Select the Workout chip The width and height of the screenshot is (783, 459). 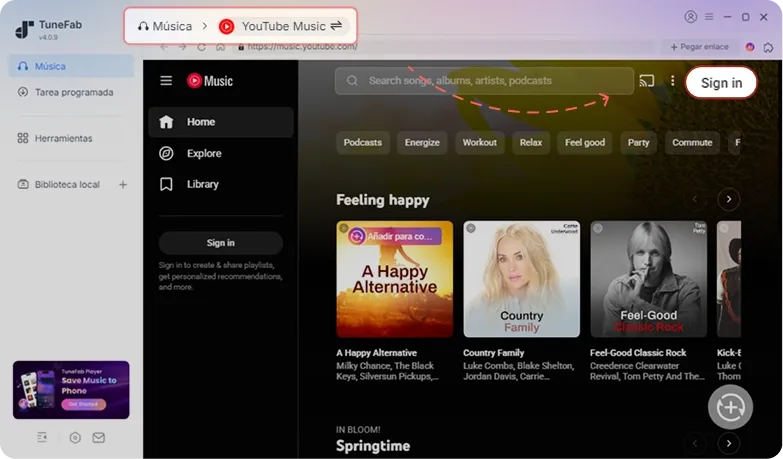479,143
